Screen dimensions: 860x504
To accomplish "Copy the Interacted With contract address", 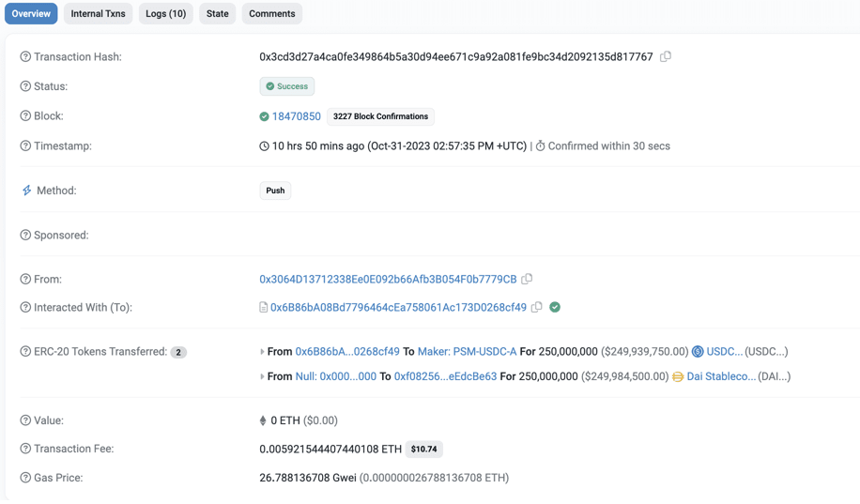I will click(x=537, y=307).
